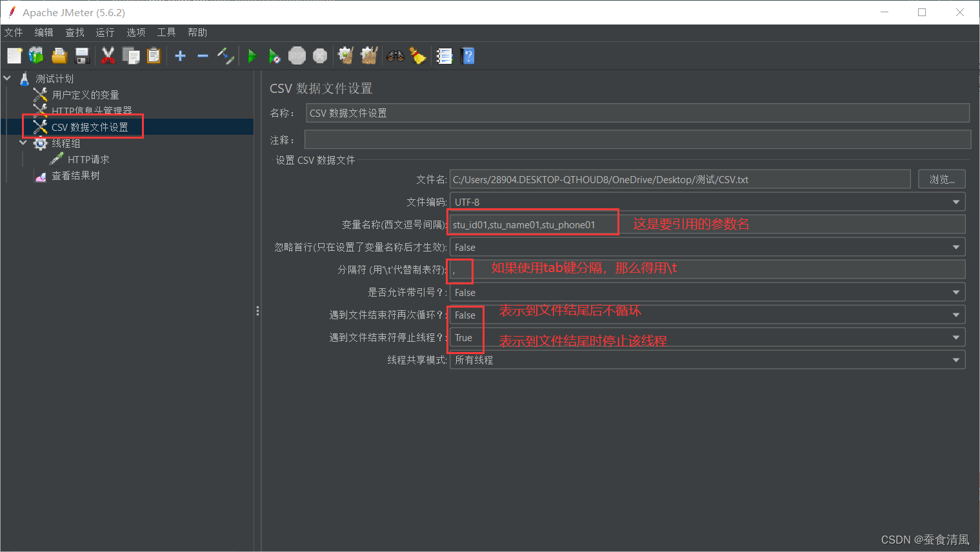Collapse all nodes with minus icon
The width and height of the screenshot is (980, 552).
pos(203,56)
